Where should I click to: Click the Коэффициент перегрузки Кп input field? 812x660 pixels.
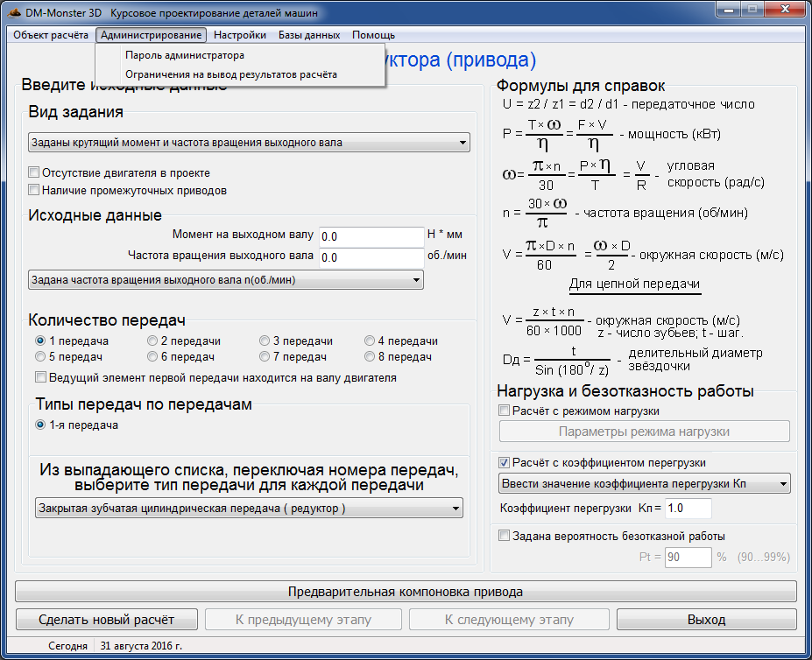tap(688, 509)
